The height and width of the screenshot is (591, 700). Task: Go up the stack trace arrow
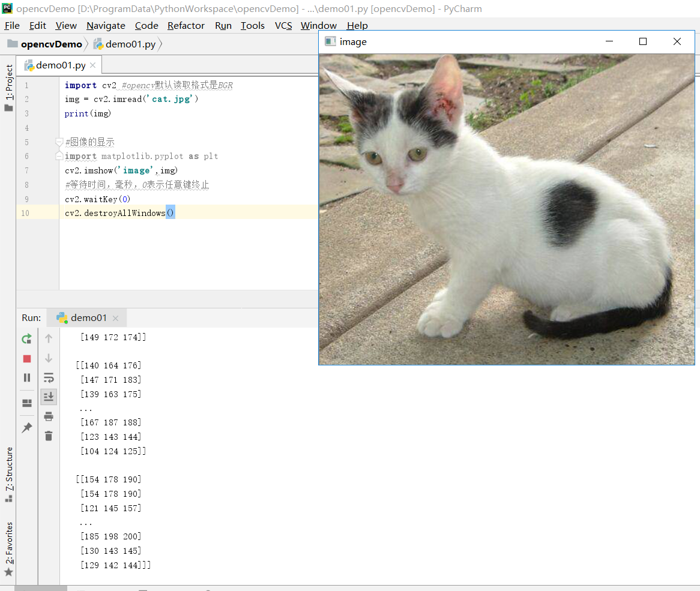coord(49,338)
